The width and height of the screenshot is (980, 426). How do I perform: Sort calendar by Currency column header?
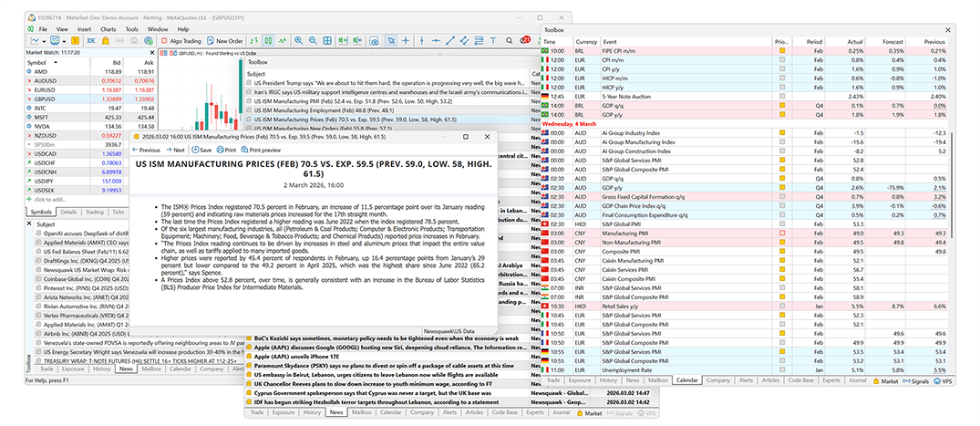(586, 42)
